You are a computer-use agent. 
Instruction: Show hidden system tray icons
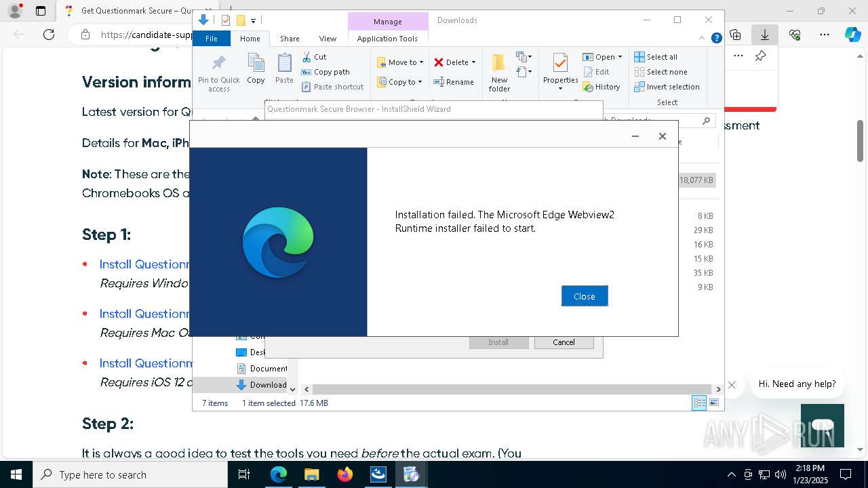click(732, 474)
